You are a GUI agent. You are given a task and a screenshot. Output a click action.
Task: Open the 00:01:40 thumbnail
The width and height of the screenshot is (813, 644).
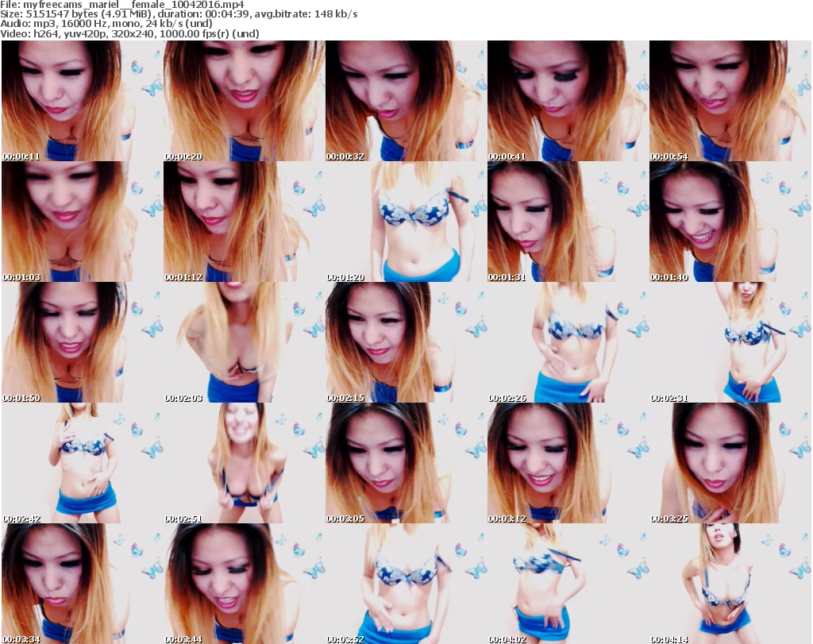(730, 222)
